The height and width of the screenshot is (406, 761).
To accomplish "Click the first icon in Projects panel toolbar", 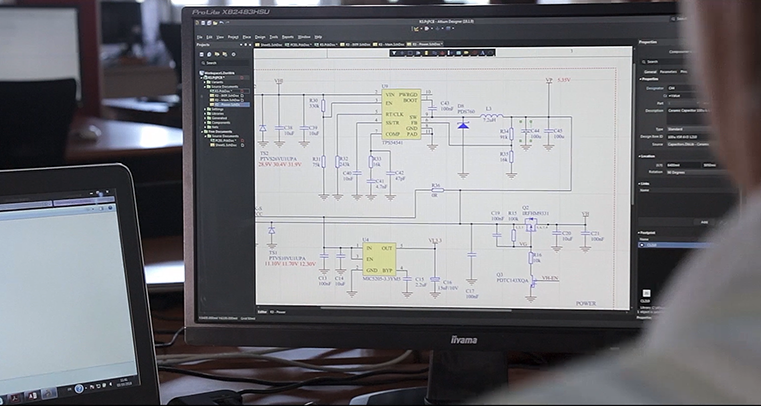I will pyautogui.click(x=200, y=56).
